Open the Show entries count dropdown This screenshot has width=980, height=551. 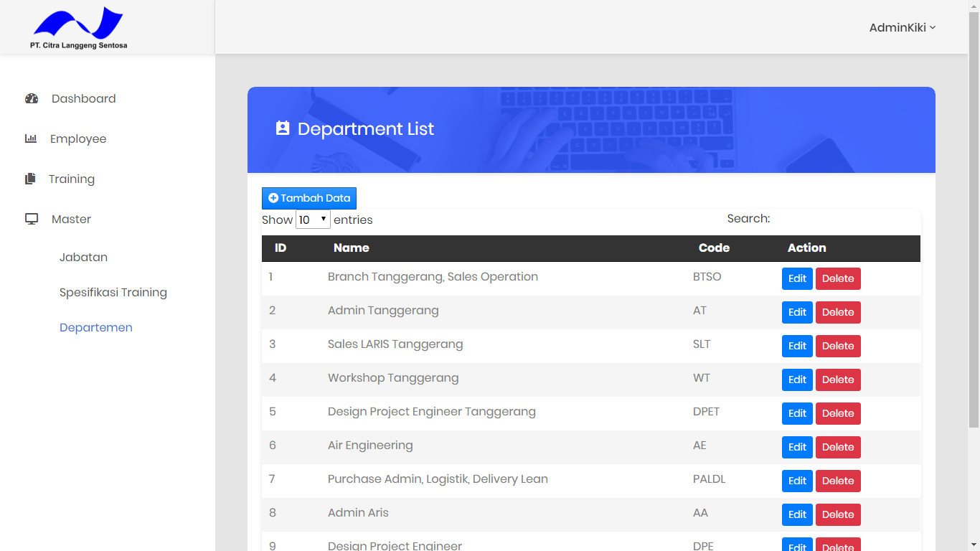click(x=313, y=220)
